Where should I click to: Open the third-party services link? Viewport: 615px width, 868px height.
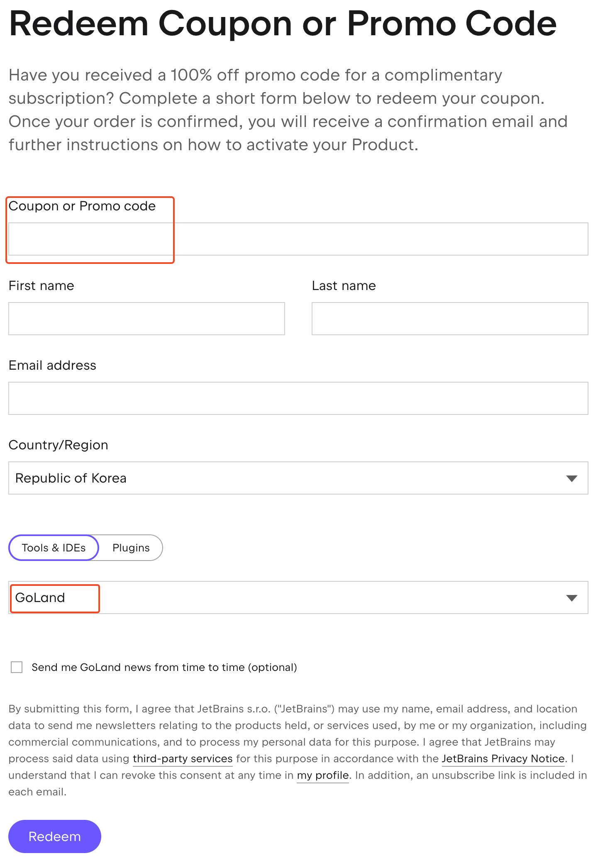[183, 758]
